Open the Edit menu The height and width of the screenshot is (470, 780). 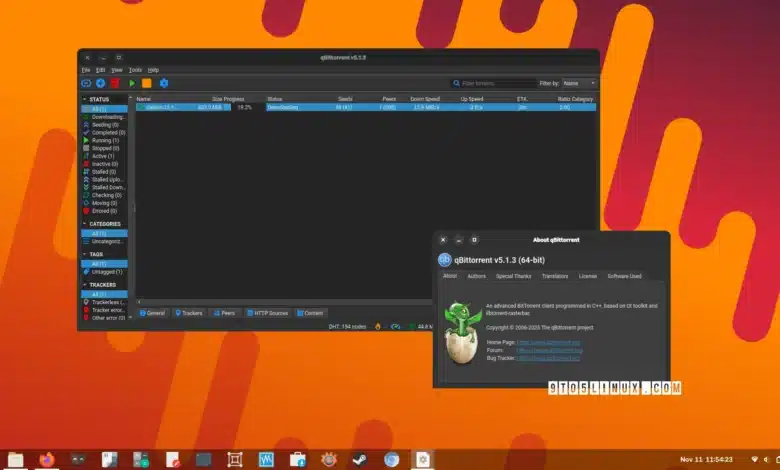click(x=100, y=70)
